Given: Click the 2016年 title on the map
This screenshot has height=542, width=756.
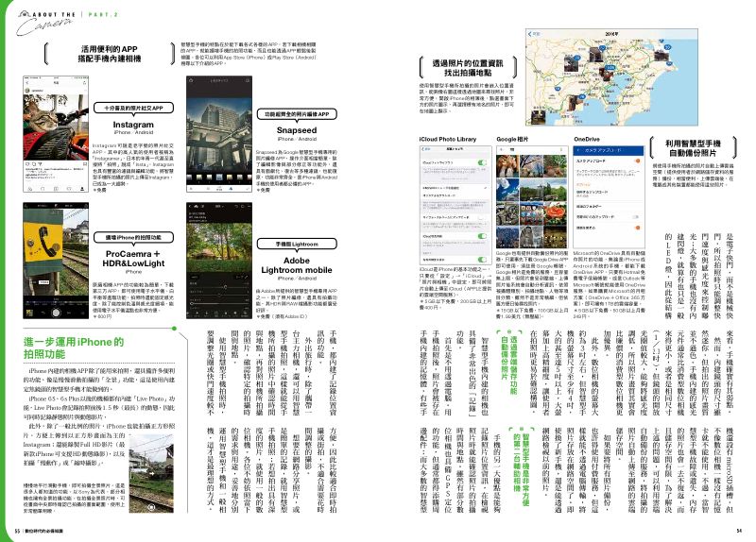Looking at the screenshot, I should tap(611, 34).
